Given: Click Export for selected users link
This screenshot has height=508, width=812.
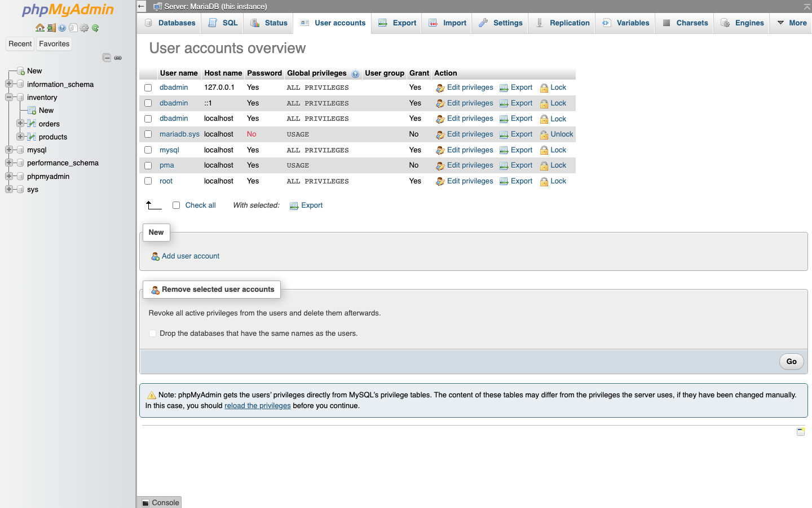Looking at the screenshot, I should 306,205.
